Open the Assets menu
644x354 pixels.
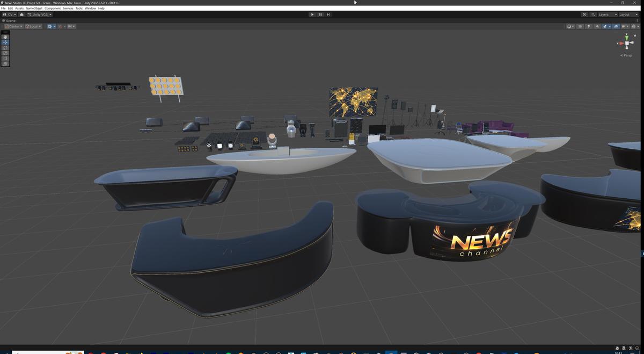pyautogui.click(x=19, y=8)
